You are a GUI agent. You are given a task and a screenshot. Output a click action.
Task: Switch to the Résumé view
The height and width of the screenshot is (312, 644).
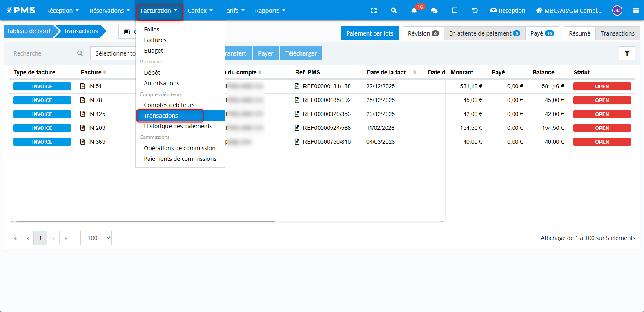click(x=579, y=33)
